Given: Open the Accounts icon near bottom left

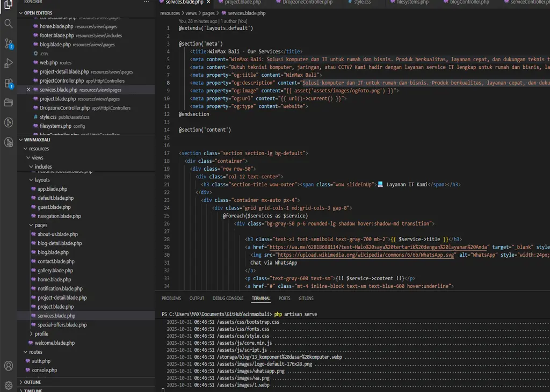Looking at the screenshot, I should [8, 365].
